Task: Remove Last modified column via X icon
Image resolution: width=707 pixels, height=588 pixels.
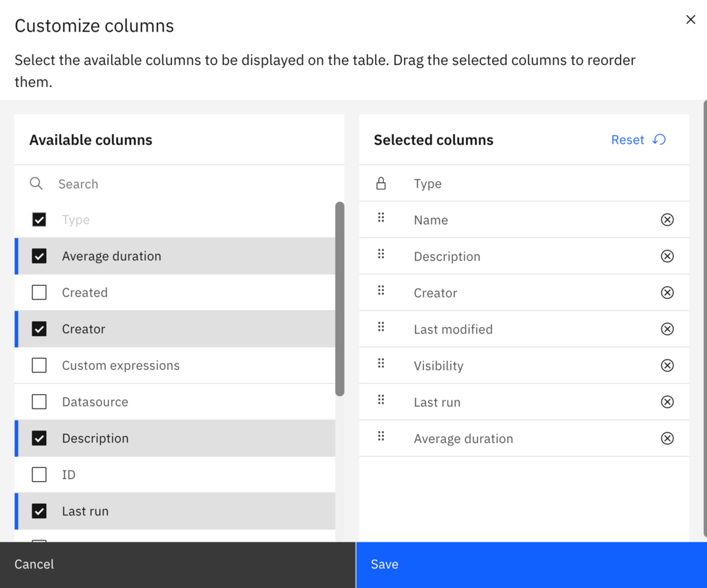Action: pyautogui.click(x=667, y=329)
